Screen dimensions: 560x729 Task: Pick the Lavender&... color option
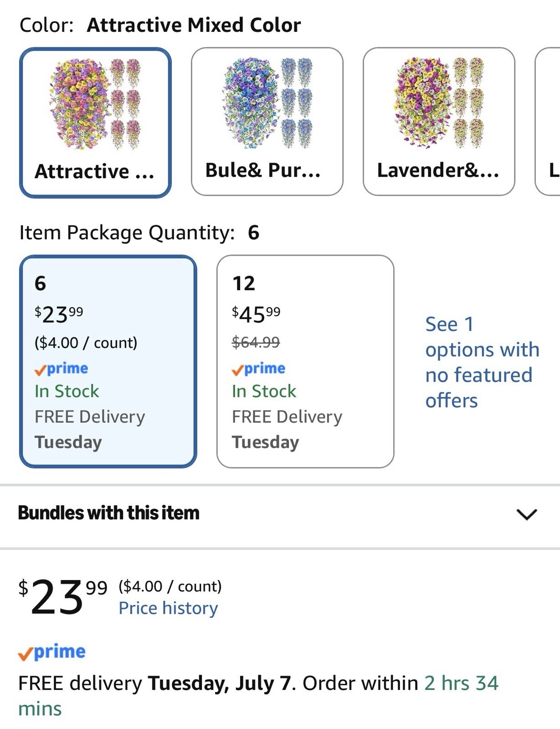[x=439, y=122]
